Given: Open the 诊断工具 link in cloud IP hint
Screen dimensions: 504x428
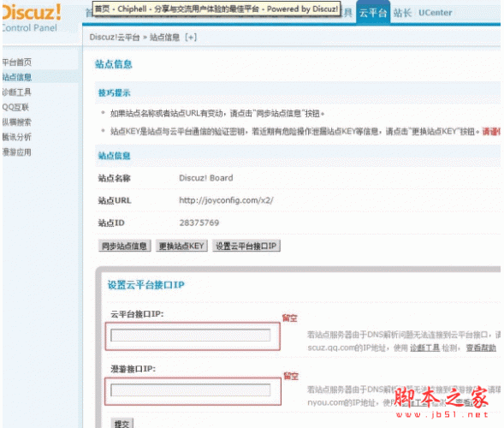Looking at the screenshot, I should pos(424,348).
